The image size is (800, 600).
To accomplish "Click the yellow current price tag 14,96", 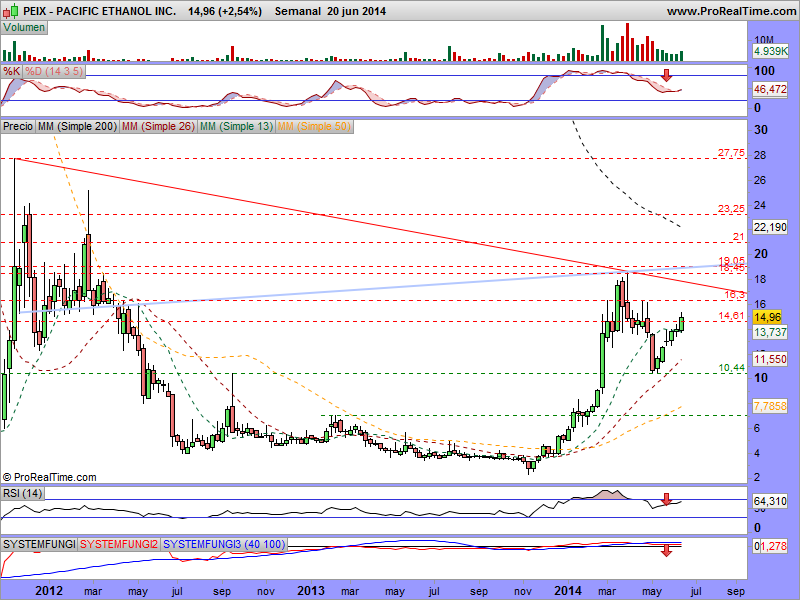I will [767, 317].
